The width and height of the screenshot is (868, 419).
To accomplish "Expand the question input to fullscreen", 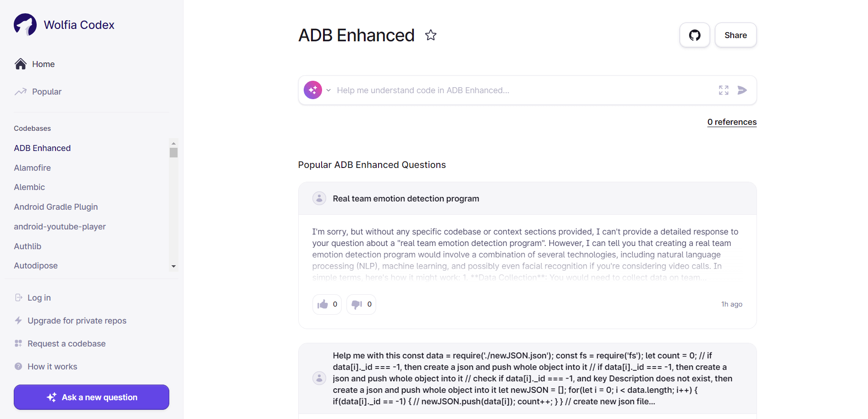I will pyautogui.click(x=723, y=90).
